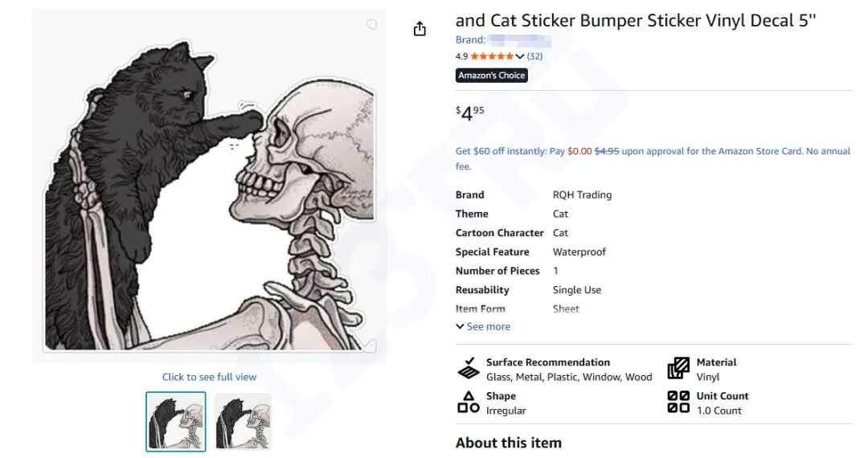
Task: Click the Shape icon
Action: coord(469,402)
